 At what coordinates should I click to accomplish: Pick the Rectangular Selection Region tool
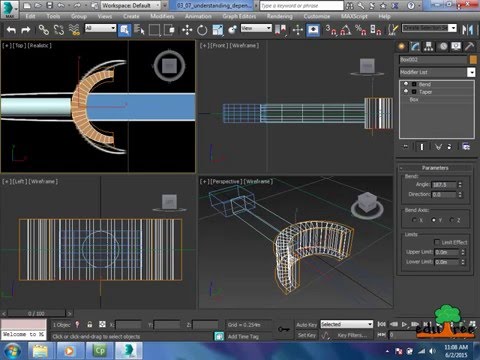pos(154,30)
